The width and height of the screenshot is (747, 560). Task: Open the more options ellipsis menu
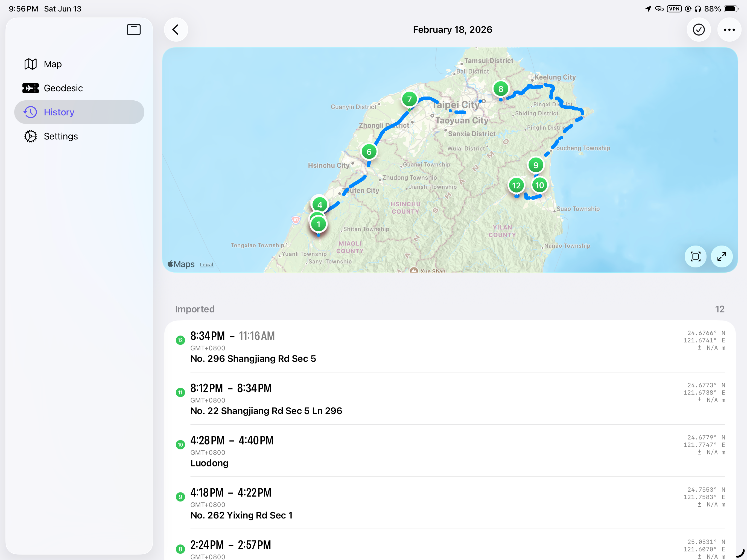(729, 30)
